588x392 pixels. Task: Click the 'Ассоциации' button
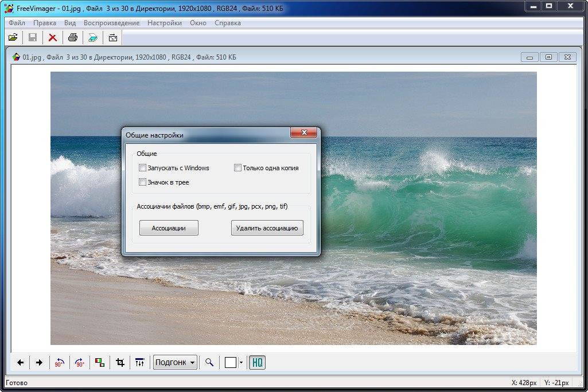click(x=169, y=228)
